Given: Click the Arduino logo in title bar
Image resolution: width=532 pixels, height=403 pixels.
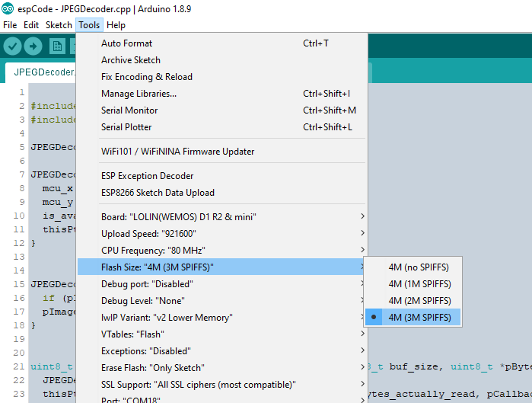Looking at the screenshot, I should tap(8, 8).
